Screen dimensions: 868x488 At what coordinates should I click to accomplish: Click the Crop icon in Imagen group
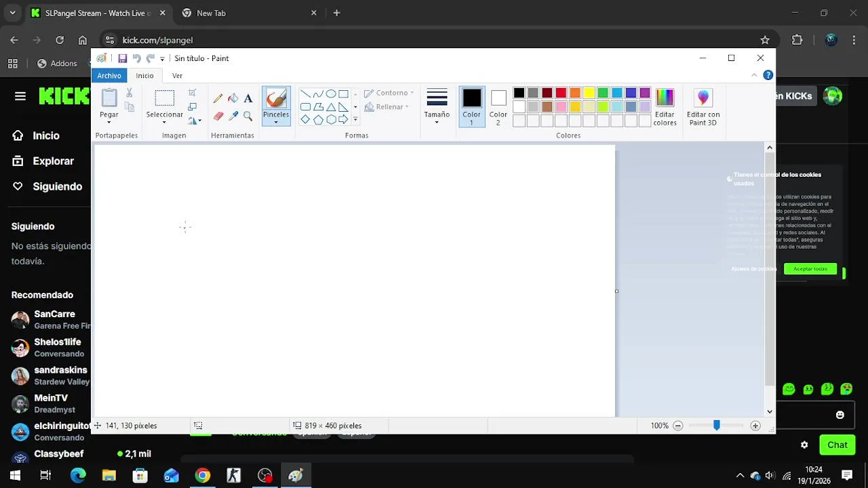click(x=192, y=93)
